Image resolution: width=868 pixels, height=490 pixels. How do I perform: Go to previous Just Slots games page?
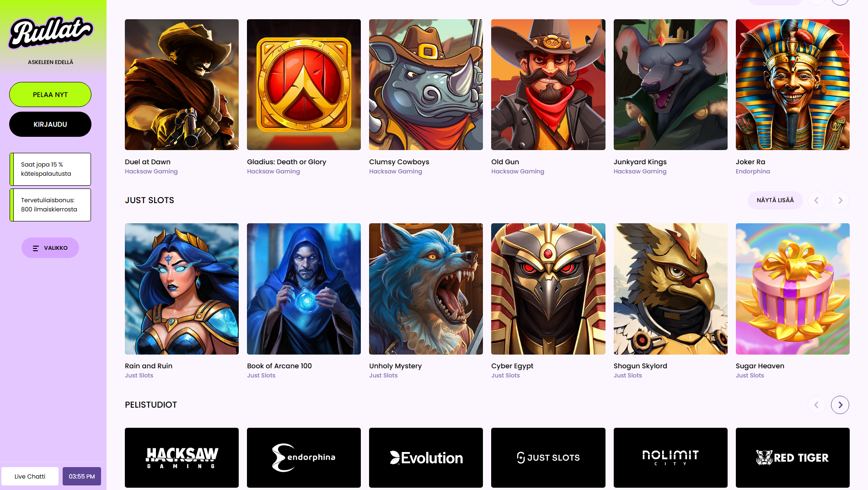tap(816, 200)
